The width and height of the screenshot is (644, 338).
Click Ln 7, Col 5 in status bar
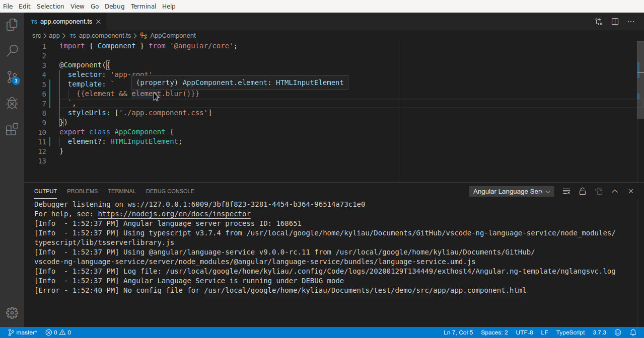458,332
